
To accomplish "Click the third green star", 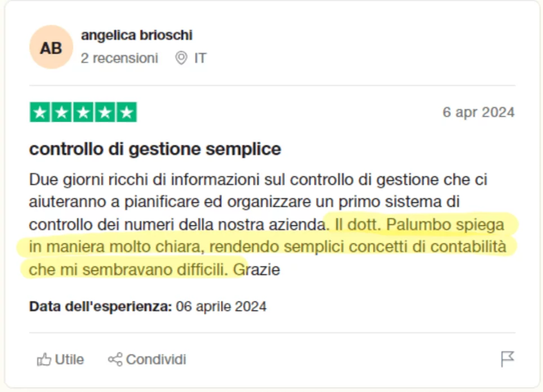I will coord(83,113).
